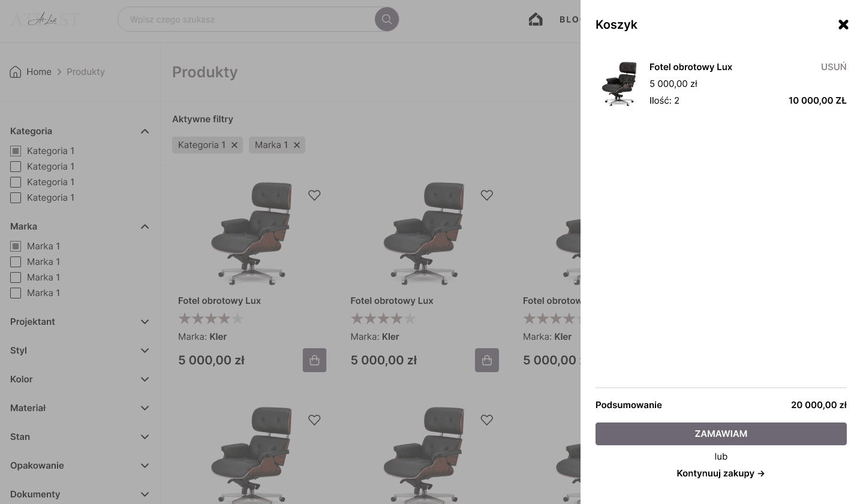Select the home icon in the top navbar
The image size is (860, 504).
pyautogui.click(x=536, y=19)
